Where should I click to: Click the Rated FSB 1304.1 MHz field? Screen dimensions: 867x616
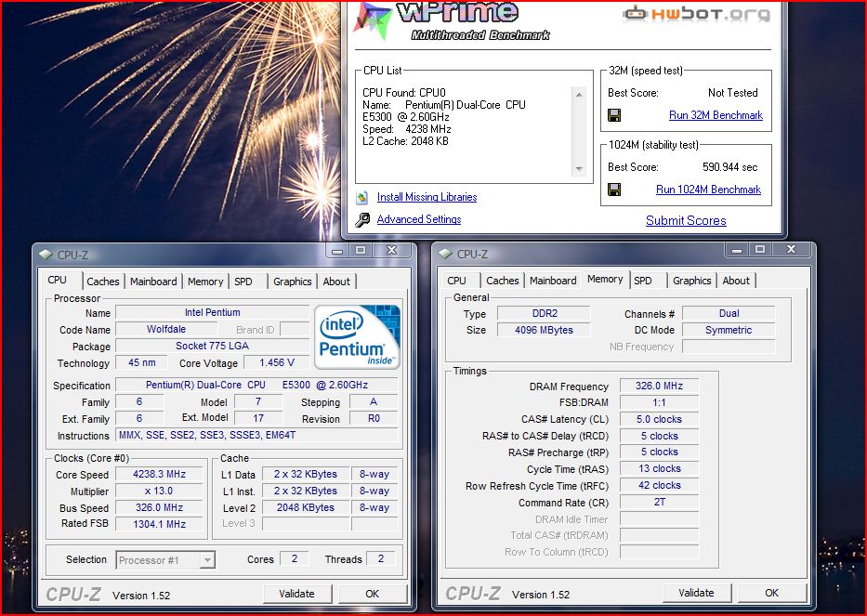pos(159,524)
